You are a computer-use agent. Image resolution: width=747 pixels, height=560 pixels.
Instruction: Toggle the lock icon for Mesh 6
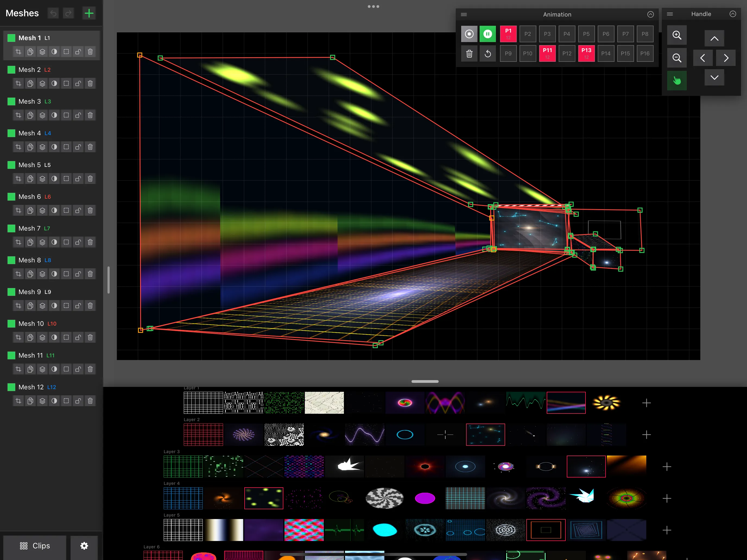point(78,210)
